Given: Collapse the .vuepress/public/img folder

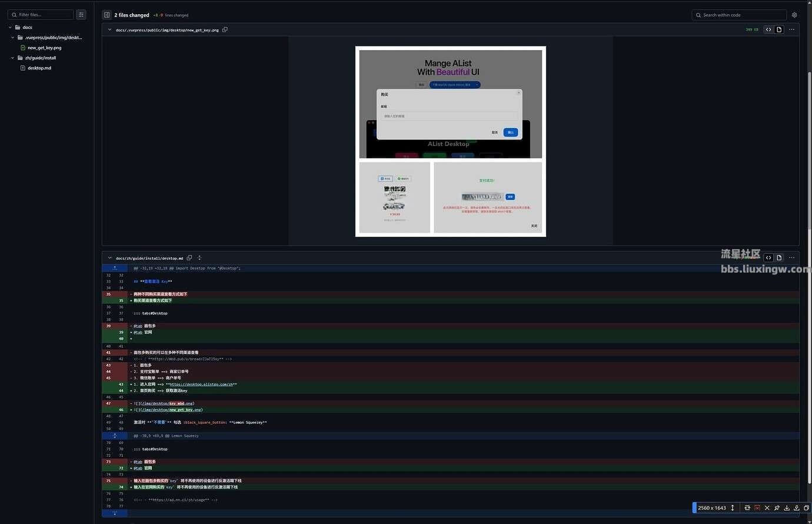Looking at the screenshot, I should coord(13,37).
